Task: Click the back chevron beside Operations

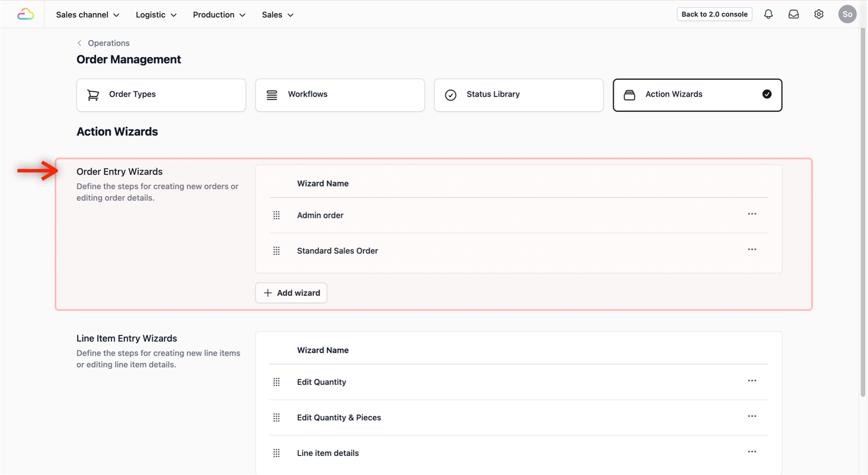Action: pos(80,43)
